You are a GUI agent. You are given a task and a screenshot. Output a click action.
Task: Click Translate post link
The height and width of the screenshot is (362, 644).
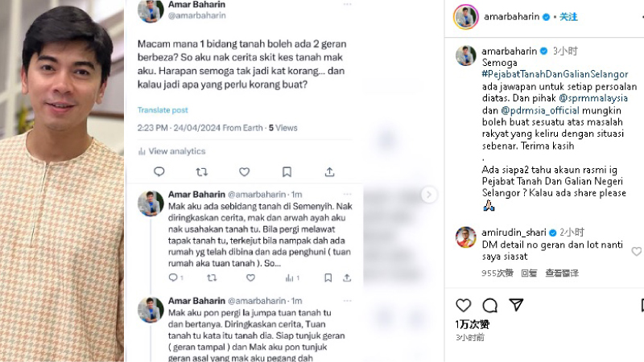[x=163, y=110]
